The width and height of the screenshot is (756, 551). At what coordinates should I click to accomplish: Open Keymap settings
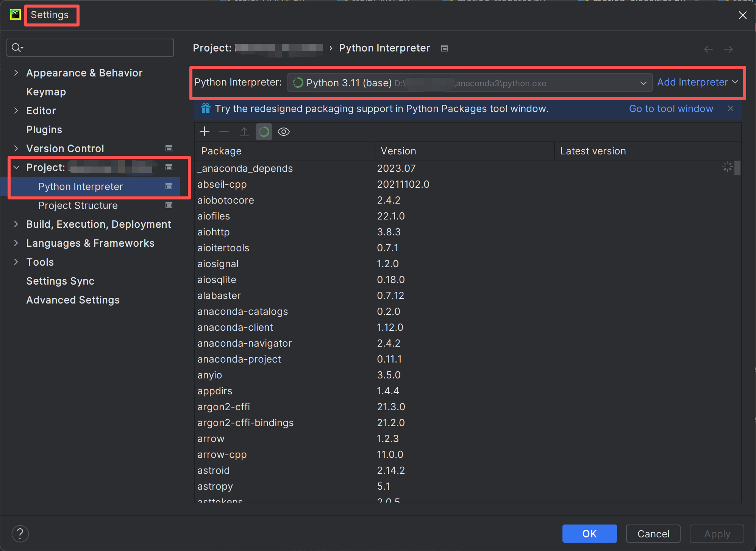[x=46, y=92]
